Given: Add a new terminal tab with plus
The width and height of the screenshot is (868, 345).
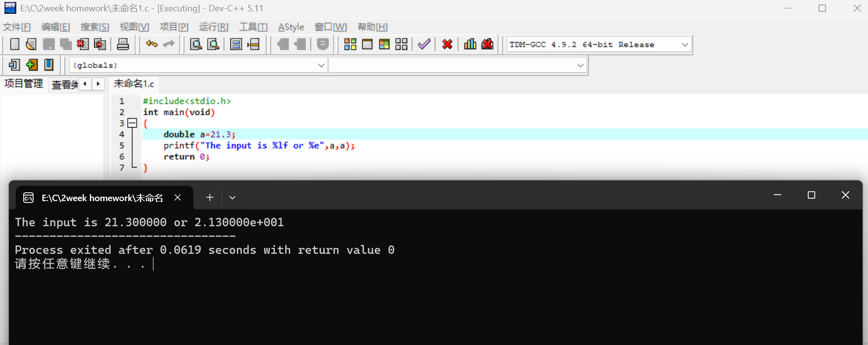Looking at the screenshot, I should point(210,198).
